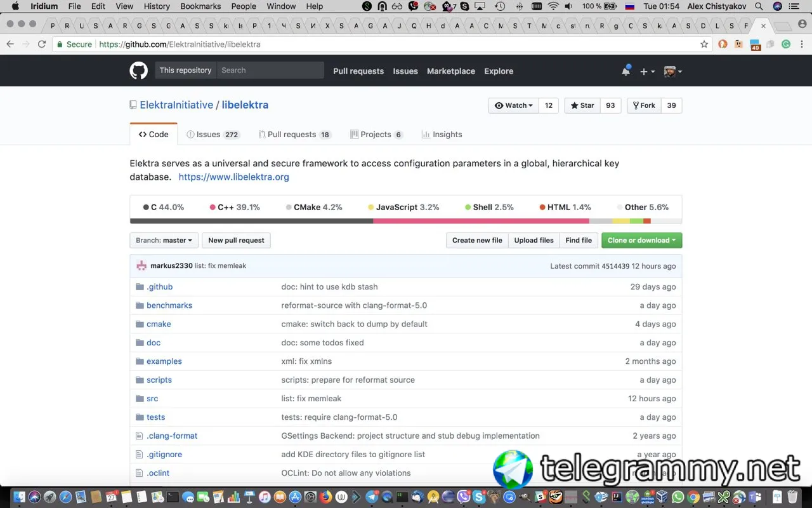Screen dimensions: 812x508
Task: Launch Firefox from the Dock
Action: [x=326, y=497]
